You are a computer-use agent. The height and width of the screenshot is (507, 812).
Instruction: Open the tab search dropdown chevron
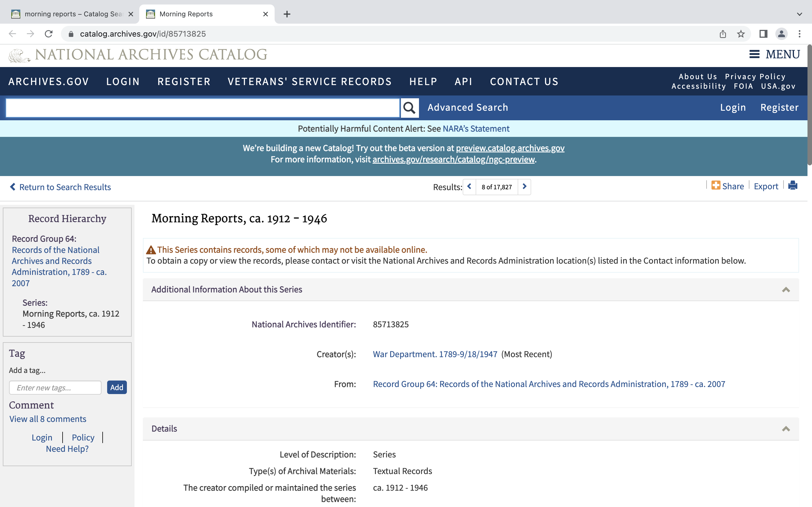coord(799,14)
